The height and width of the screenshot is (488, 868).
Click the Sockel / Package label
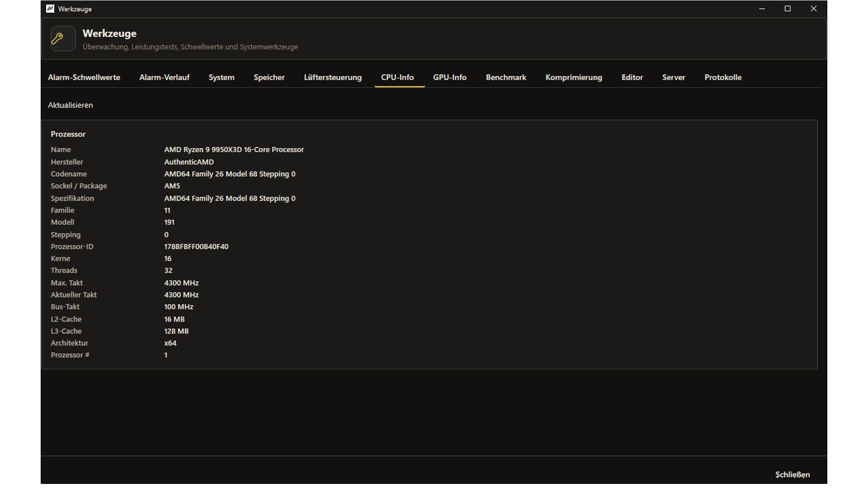click(79, 186)
